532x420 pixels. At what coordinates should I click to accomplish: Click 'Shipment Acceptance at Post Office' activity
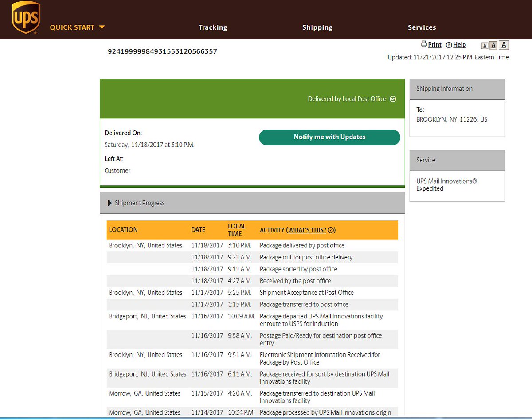click(x=307, y=293)
